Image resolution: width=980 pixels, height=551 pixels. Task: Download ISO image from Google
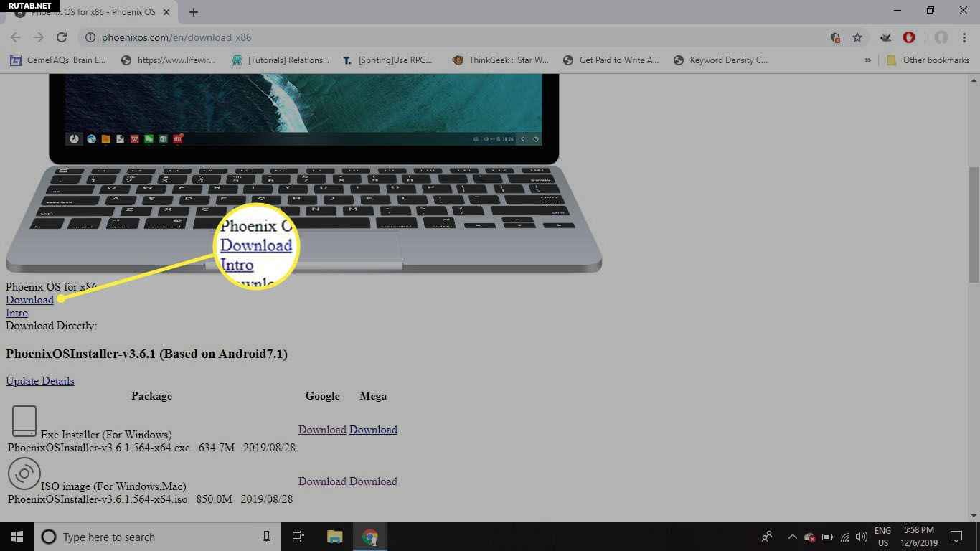click(x=322, y=481)
